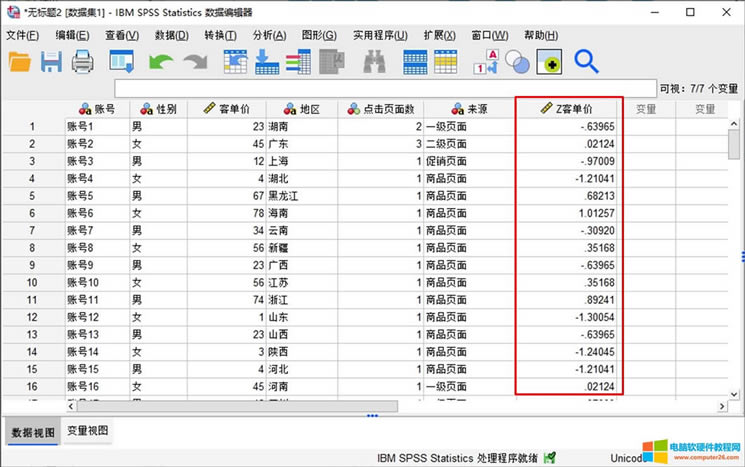
Task: Click the Print icon in toolbar
Action: tap(82, 62)
